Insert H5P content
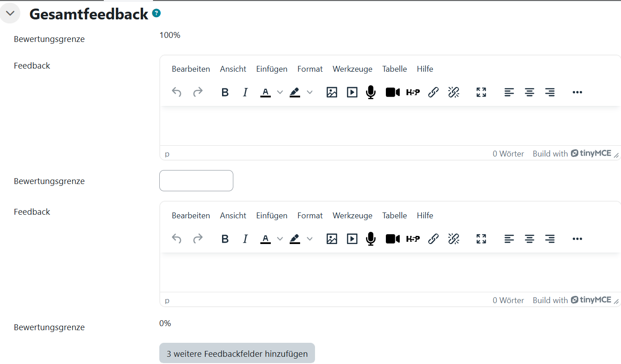The height and width of the screenshot is (364, 621). 413,92
